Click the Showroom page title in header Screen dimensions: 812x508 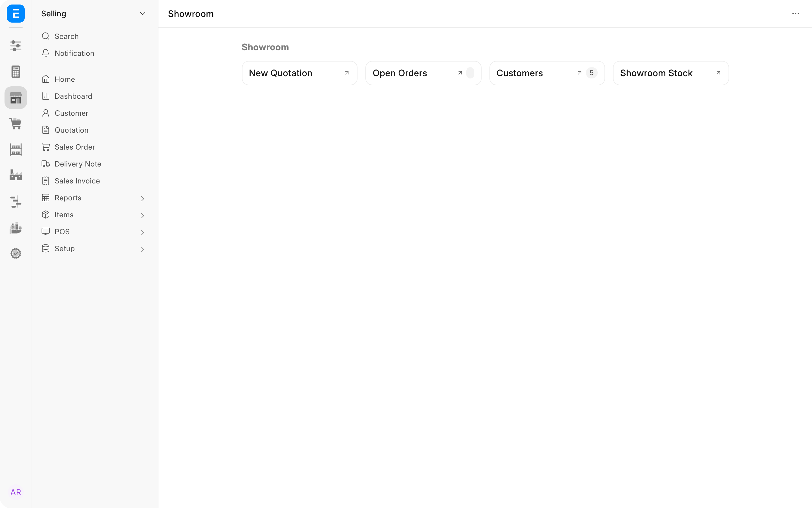191,14
